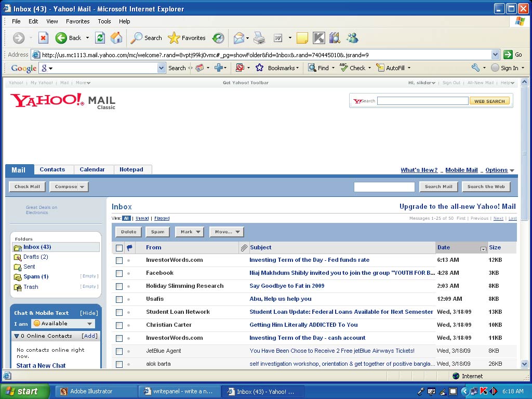This screenshot has width=532, height=399.
Task: Check the Holiday Slimming Research message
Action: point(119,286)
